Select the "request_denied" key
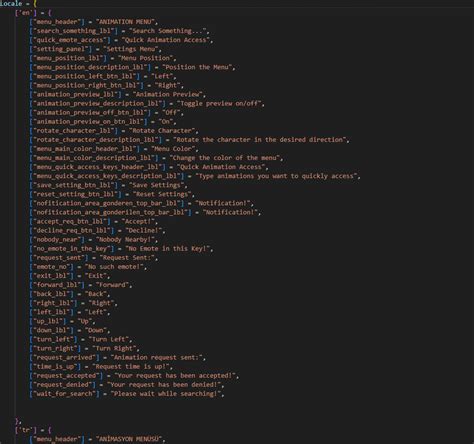The image size is (474, 444). pos(64,385)
